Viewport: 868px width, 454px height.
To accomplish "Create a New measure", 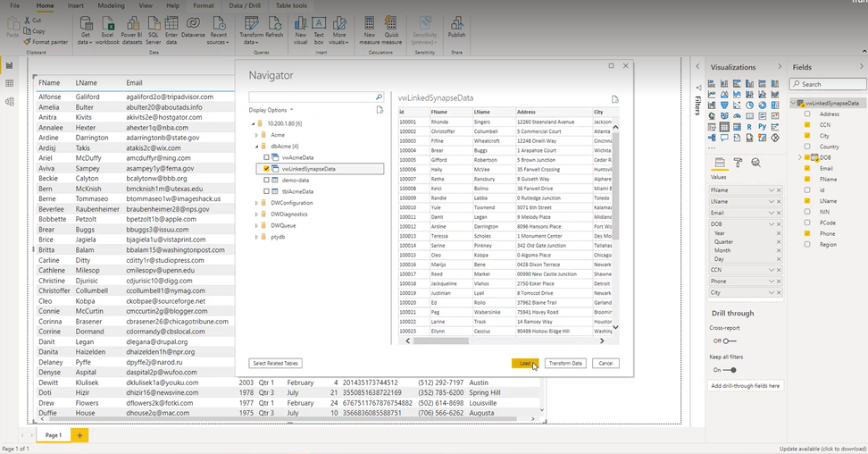I will tap(369, 30).
